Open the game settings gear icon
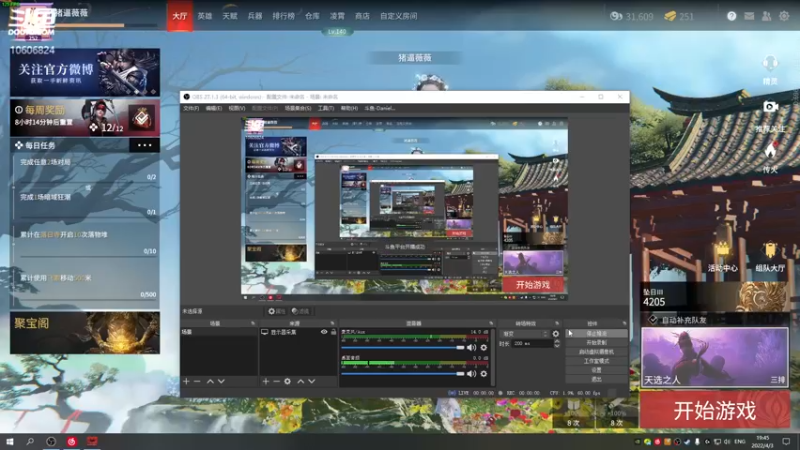 [784, 16]
